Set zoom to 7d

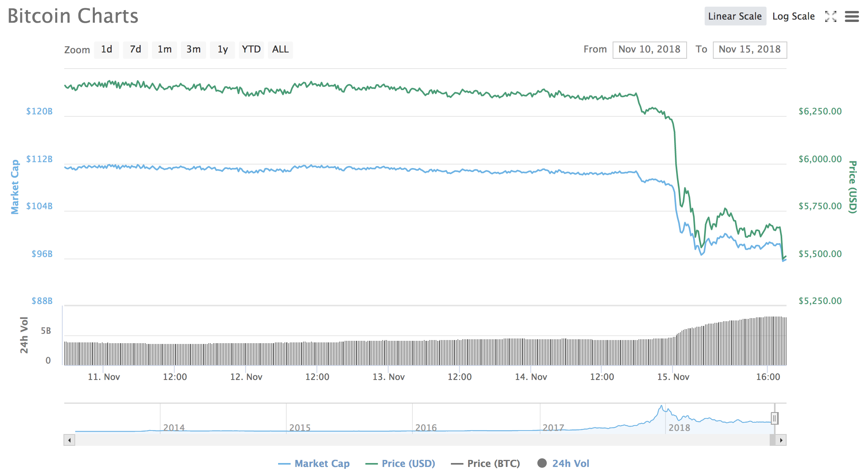[x=136, y=49]
